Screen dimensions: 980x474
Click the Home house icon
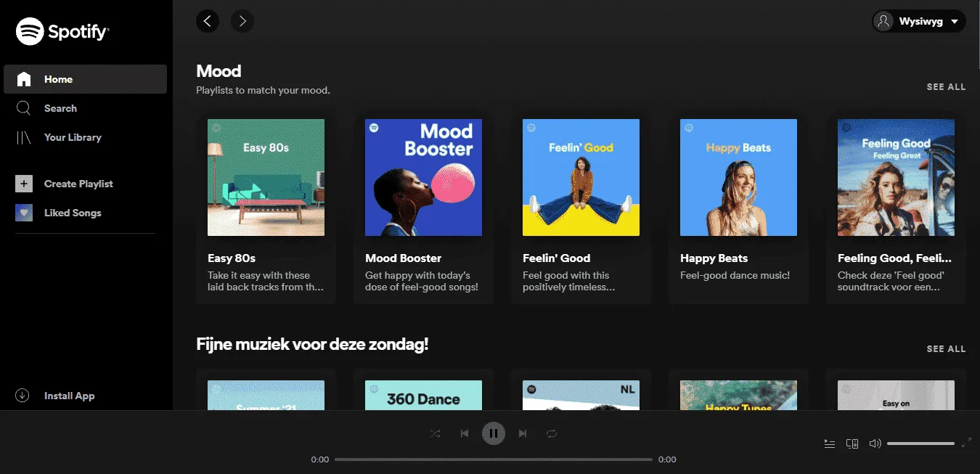coord(24,79)
